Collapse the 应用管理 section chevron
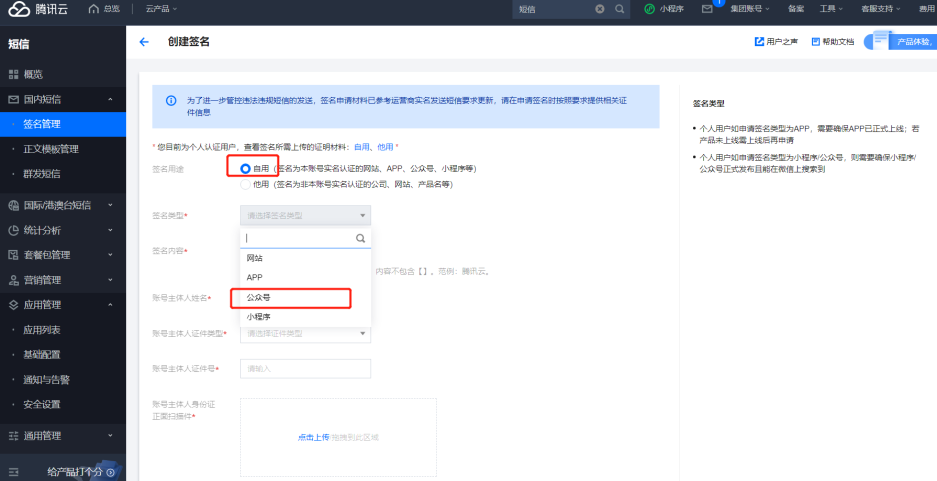The height and width of the screenshot is (481, 937). click(x=110, y=305)
